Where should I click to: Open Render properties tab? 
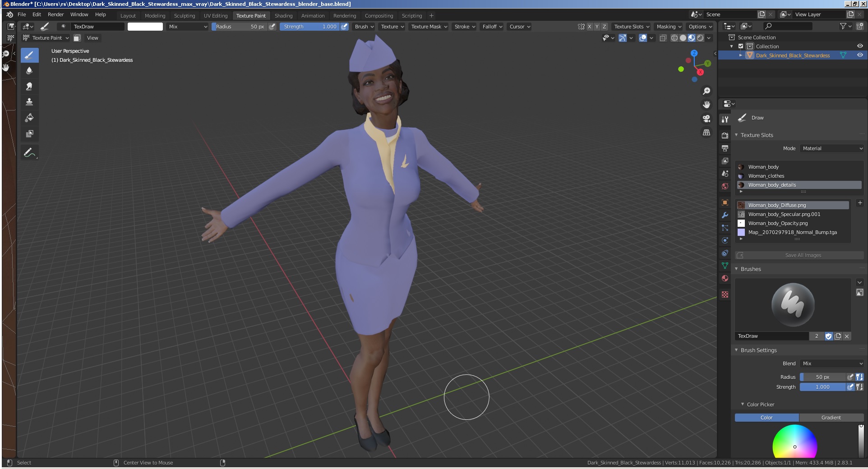pyautogui.click(x=725, y=135)
